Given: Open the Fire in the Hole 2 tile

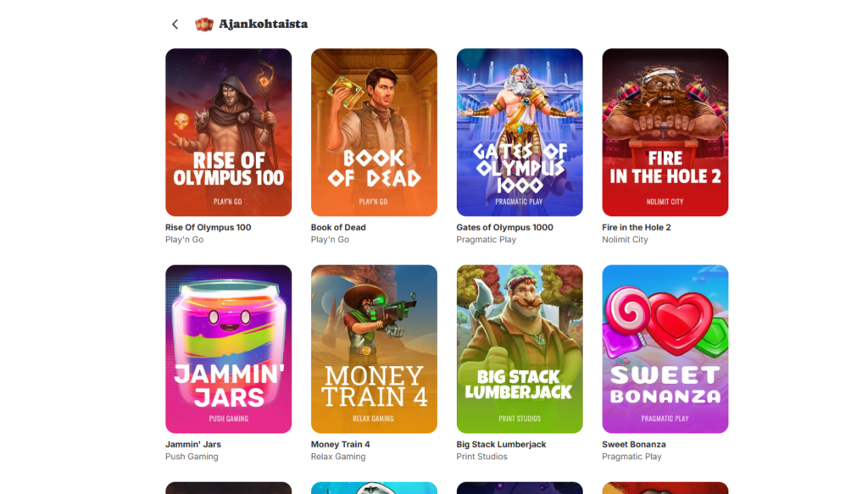Looking at the screenshot, I should (x=665, y=132).
